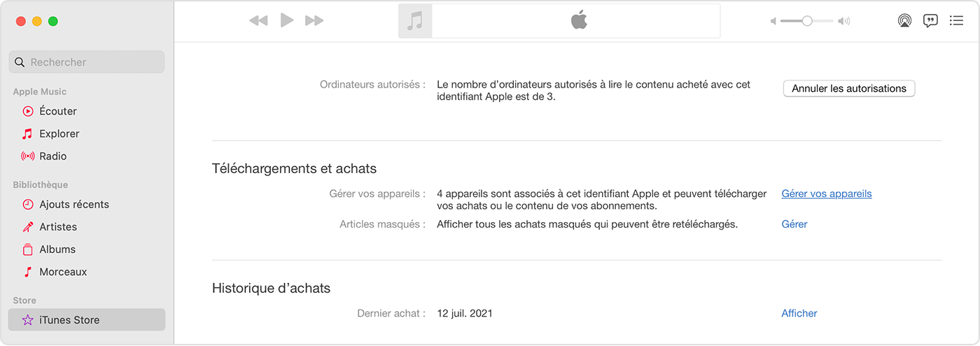
Task: Open Radio in the sidebar
Action: pos(52,156)
